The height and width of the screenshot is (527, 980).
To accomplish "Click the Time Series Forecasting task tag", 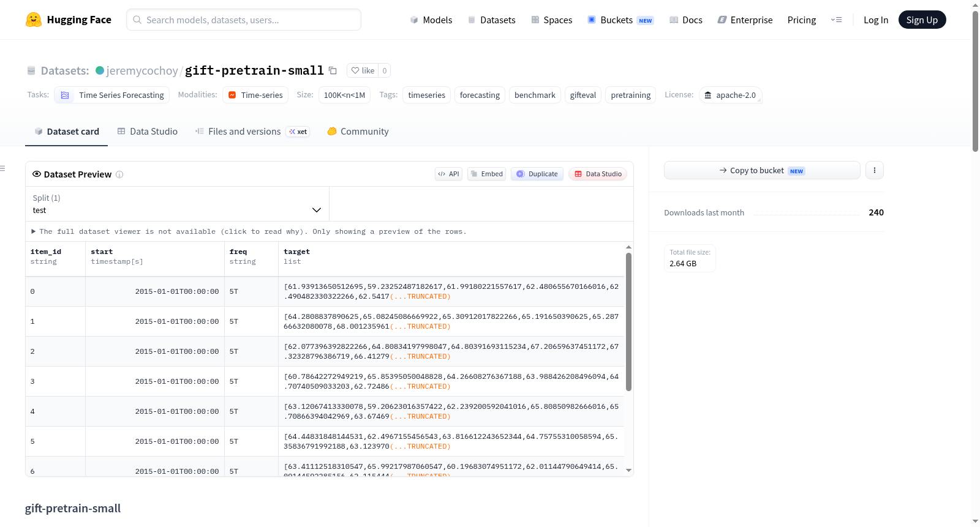I will tap(112, 95).
